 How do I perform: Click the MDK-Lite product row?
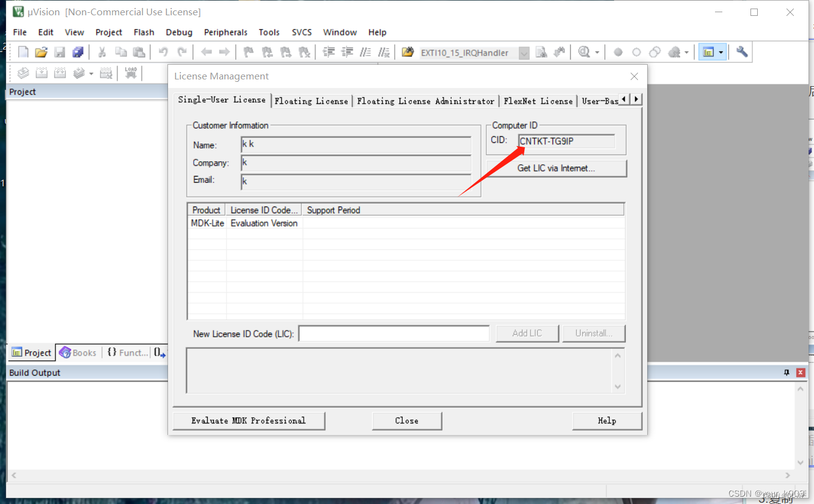pyautogui.click(x=406, y=224)
